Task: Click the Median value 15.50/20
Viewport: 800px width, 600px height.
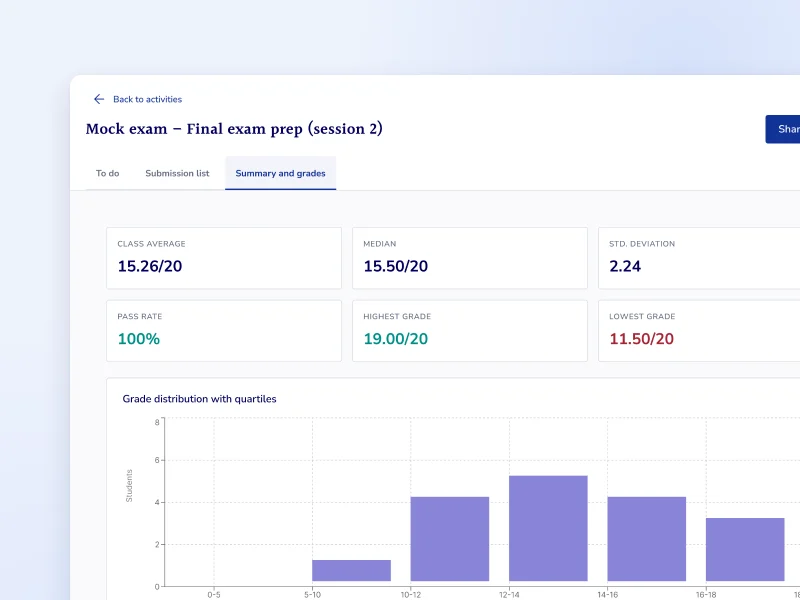Action: tap(396, 266)
